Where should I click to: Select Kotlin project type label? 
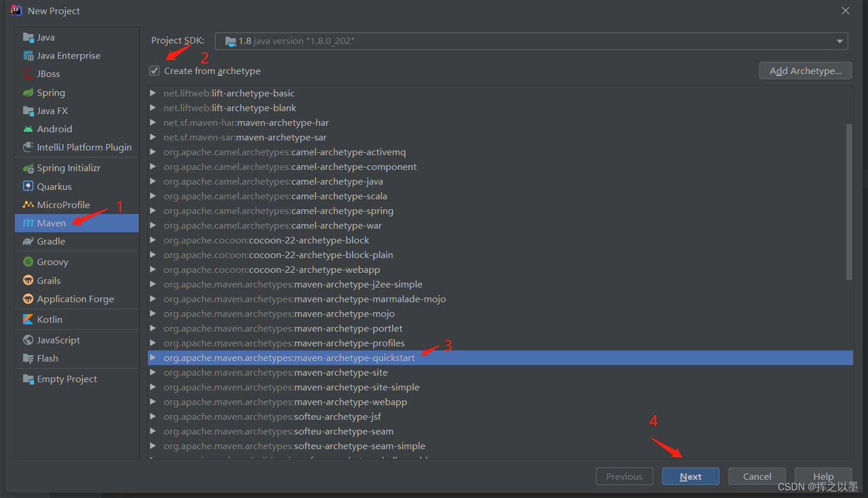click(49, 320)
